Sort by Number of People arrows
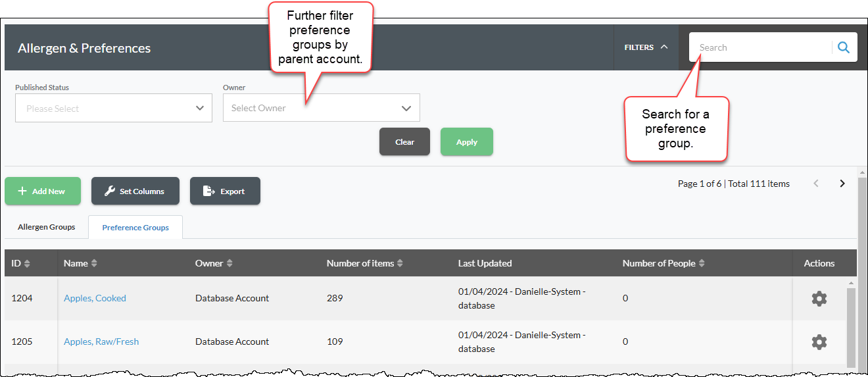This screenshot has height=377, width=868. (x=702, y=263)
